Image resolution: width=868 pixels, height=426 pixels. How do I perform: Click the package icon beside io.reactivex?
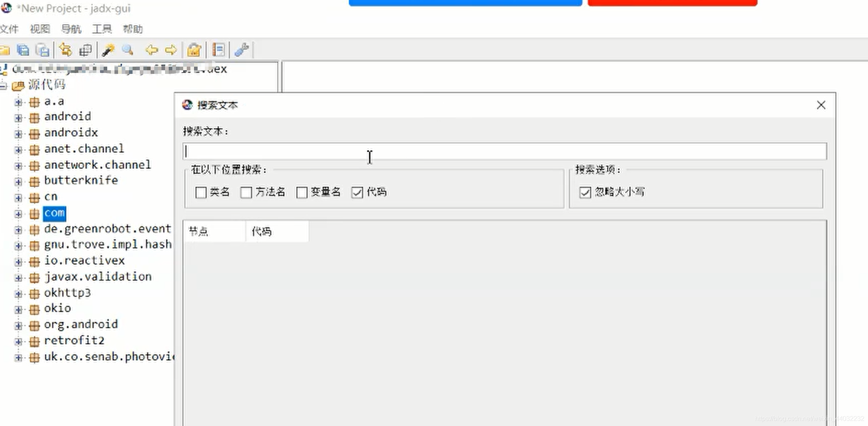(35, 261)
